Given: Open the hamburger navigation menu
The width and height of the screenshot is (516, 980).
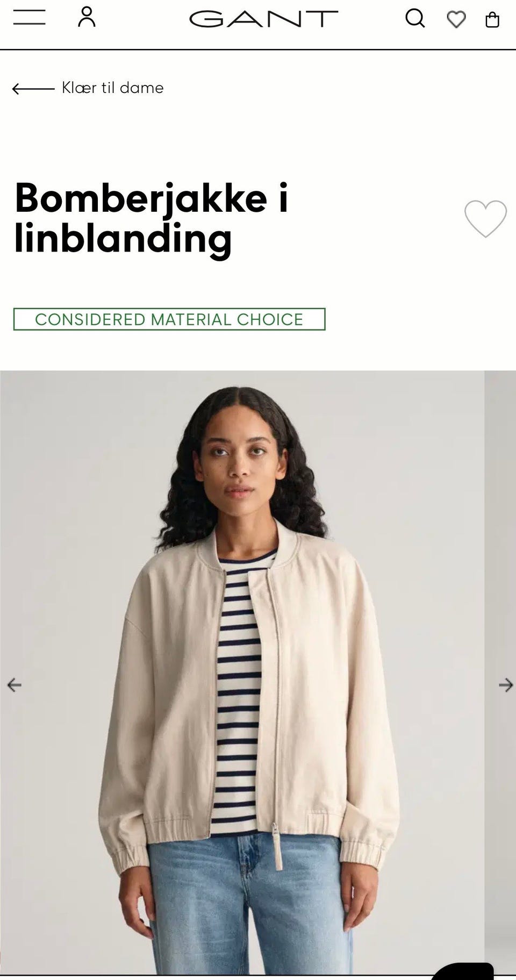Looking at the screenshot, I should click(30, 17).
